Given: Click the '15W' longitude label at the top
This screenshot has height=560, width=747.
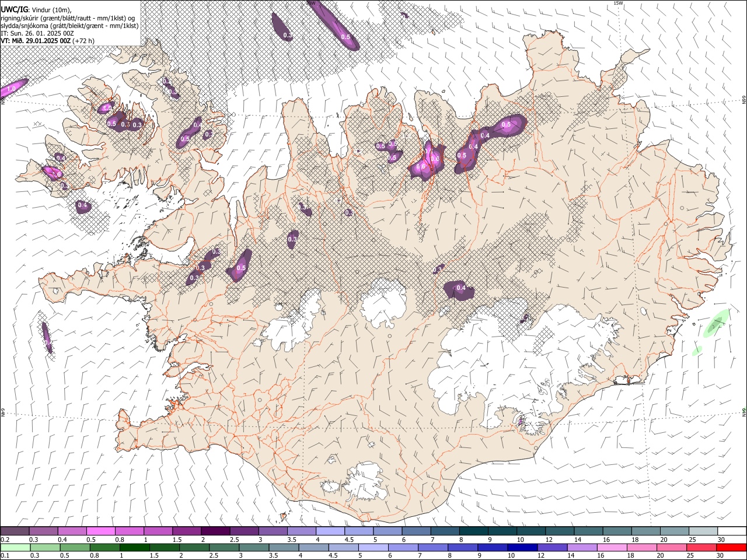Looking at the screenshot, I should coord(618,3).
